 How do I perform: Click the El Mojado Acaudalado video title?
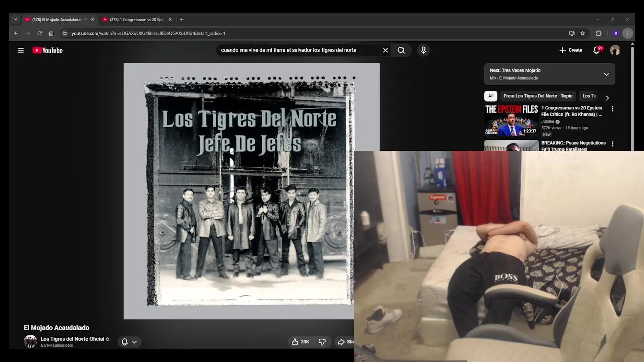56,328
